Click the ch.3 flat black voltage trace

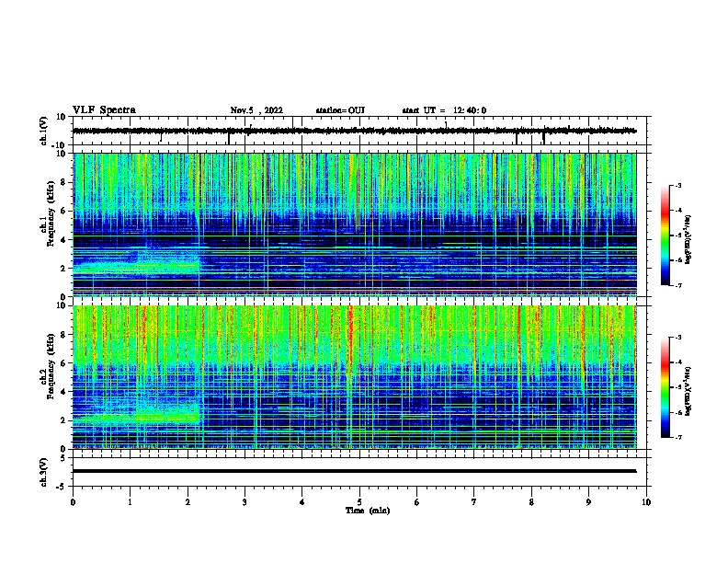click(x=355, y=471)
